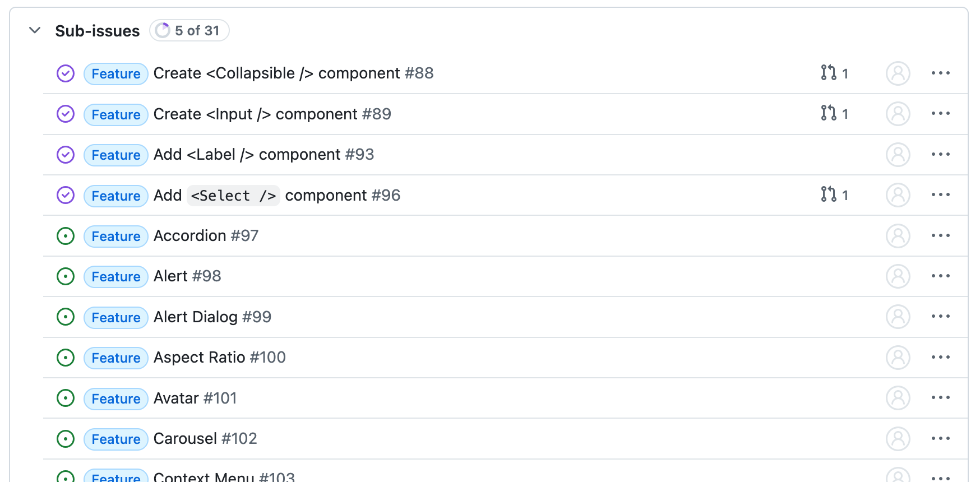Open the kebab menu for issue #88
980x482 pixels.
tap(941, 73)
